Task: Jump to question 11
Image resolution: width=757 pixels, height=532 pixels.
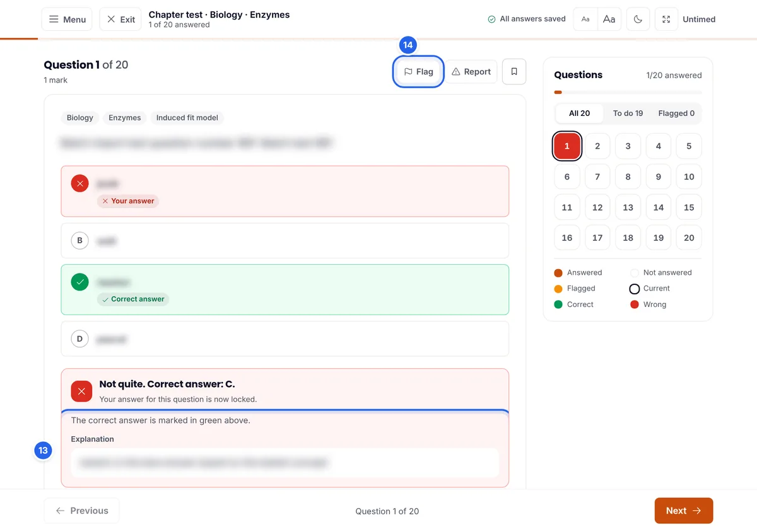Action: [566, 207]
